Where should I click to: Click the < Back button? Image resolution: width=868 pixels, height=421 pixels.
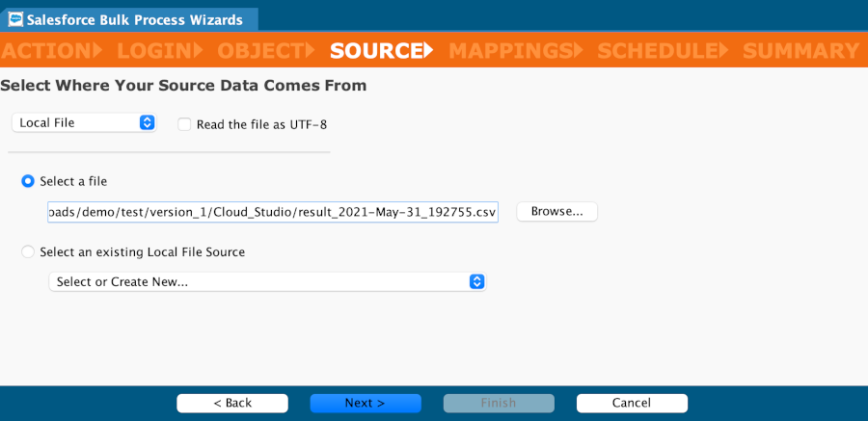[x=231, y=403]
